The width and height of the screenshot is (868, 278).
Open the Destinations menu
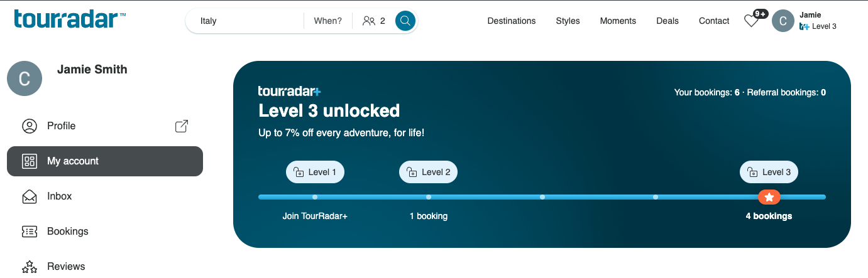click(x=512, y=21)
